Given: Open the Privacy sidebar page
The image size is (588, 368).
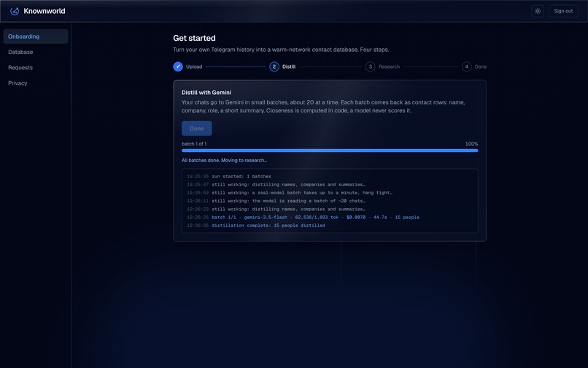Looking at the screenshot, I should (x=36, y=83).
